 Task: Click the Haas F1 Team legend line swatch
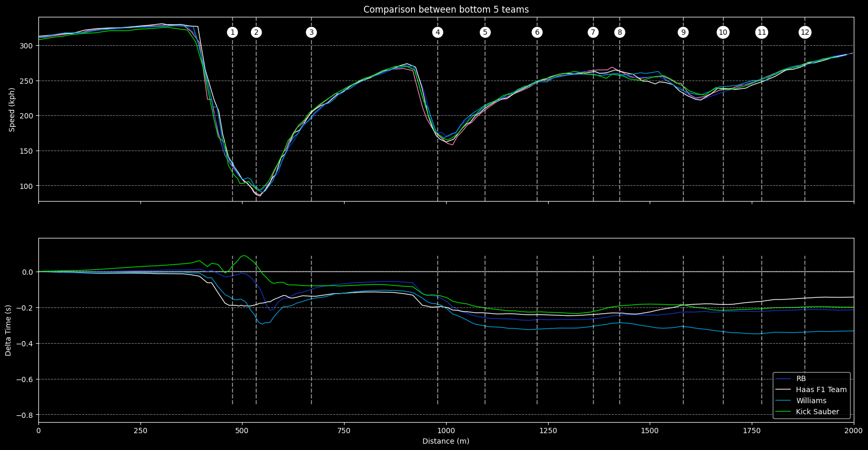click(x=784, y=390)
